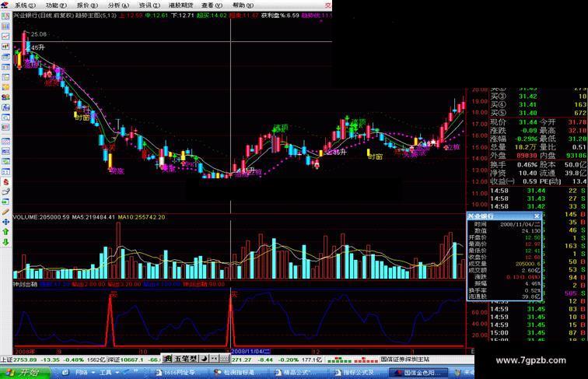
Task: Toggle the IME moon half-width icon
Action: pyautogui.click(x=204, y=359)
